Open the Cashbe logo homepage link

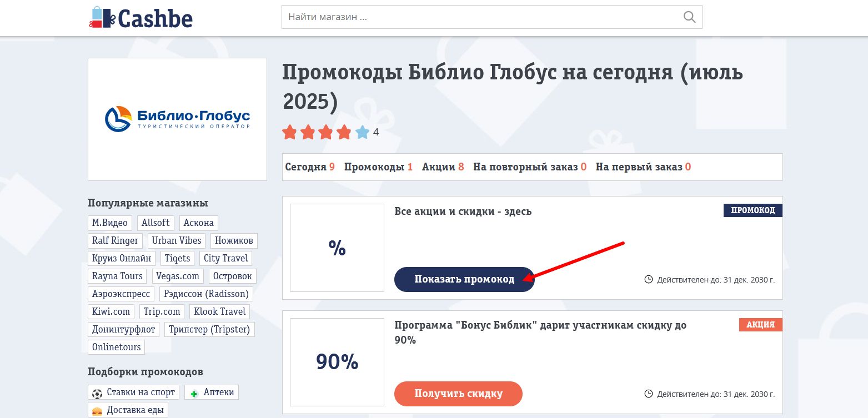[141, 18]
